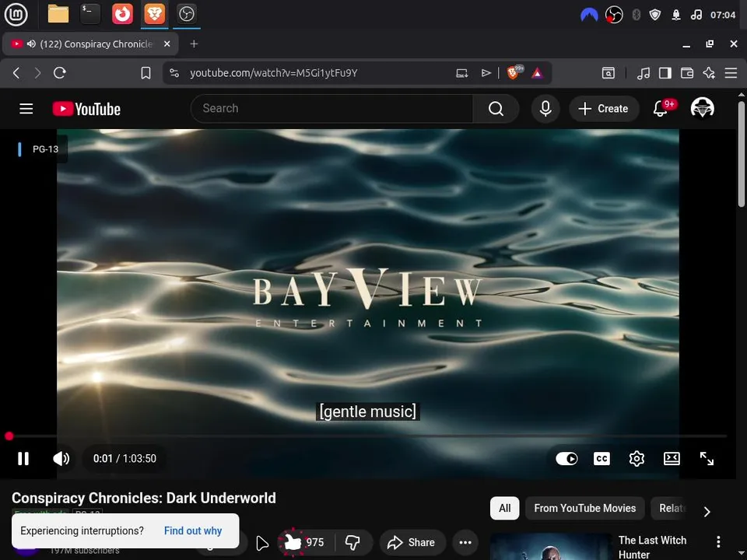Toggle autoplay switch
This screenshot has height=560, width=747.
tap(567, 459)
